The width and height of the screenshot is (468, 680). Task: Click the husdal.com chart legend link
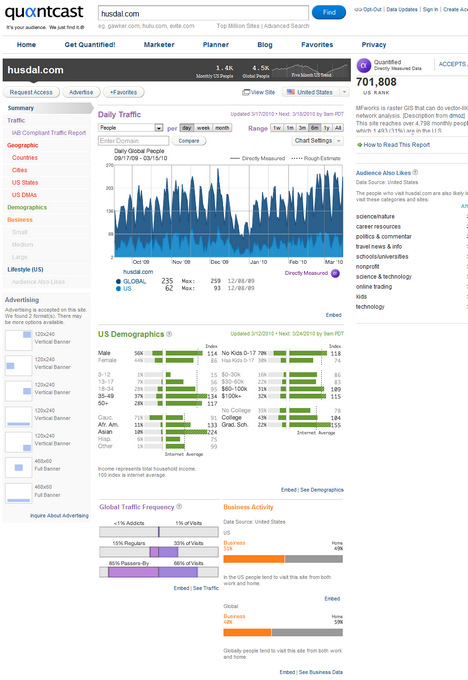tap(138, 272)
